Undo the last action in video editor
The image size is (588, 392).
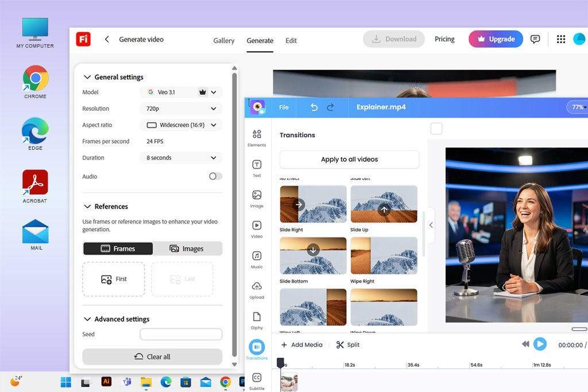(x=314, y=107)
